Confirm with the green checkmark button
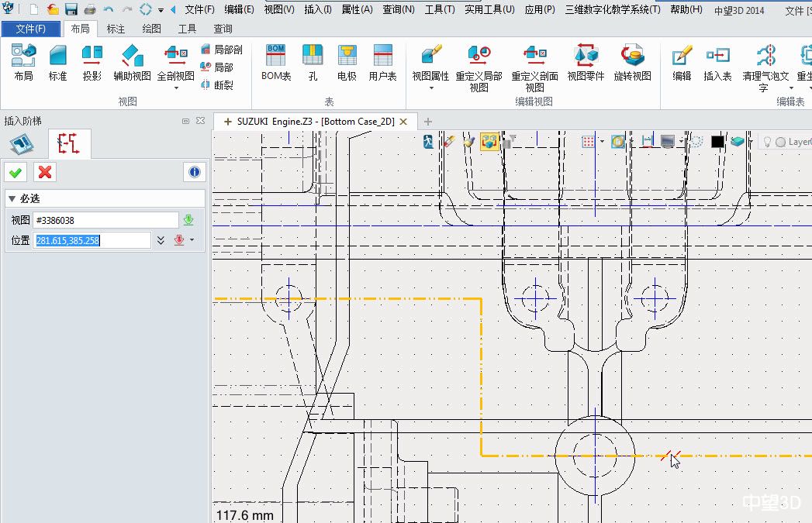Viewport: 812px width, 523px height. [16, 172]
